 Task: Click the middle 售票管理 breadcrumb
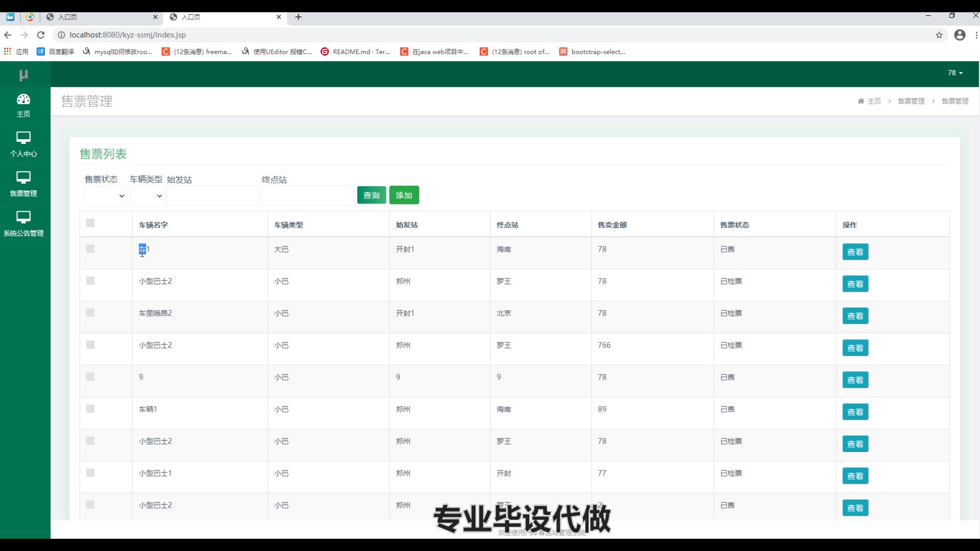coord(911,101)
